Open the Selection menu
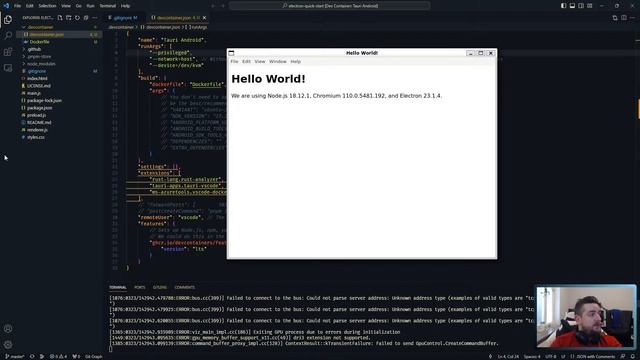Image resolution: width=640 pixels, height=360 pixels. click(47, 6)
